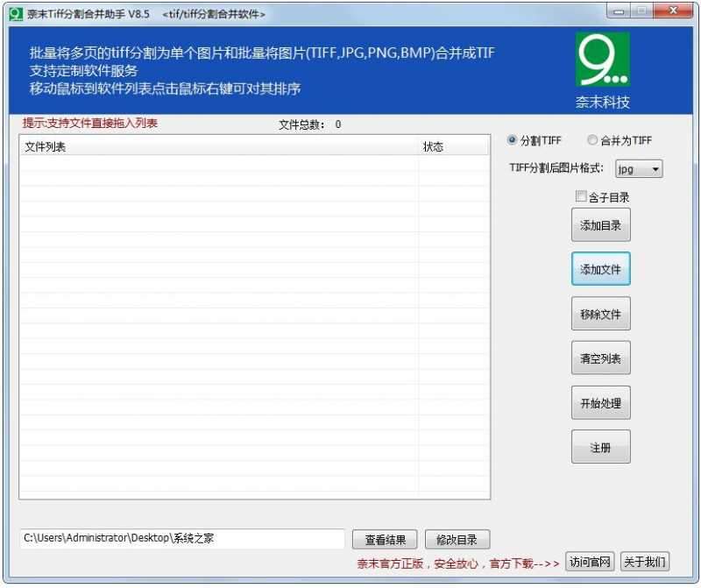The image size is (701, 588).
Task: Click 添加目录 to add a folder
Action: 600,224
